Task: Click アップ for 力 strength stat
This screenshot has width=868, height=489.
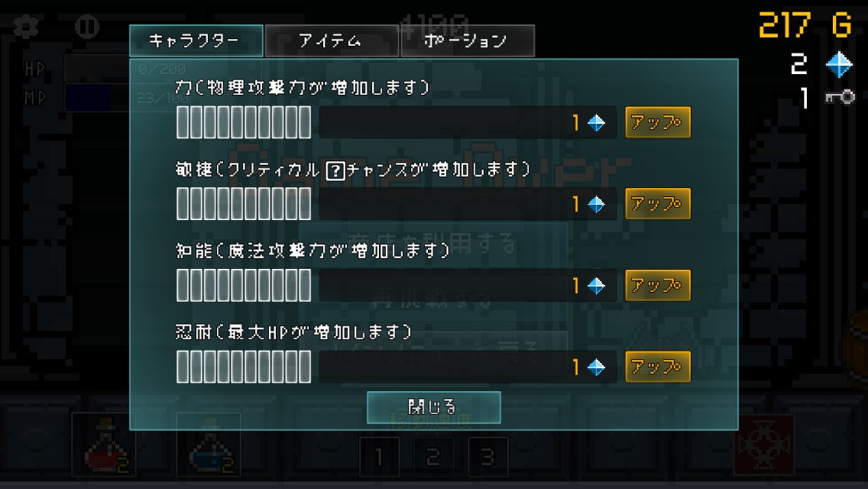Action: 658,122
